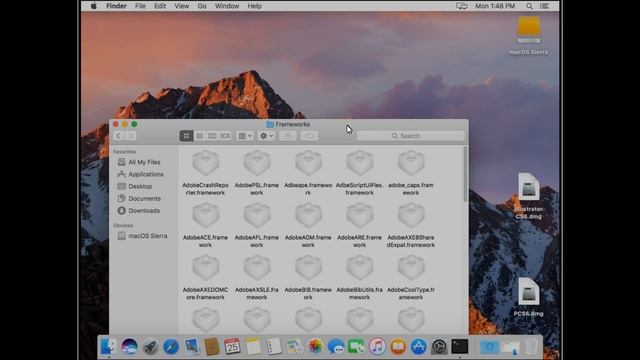Open Downloads in sidebar
The image size is (640, 360).
(144, 211)
